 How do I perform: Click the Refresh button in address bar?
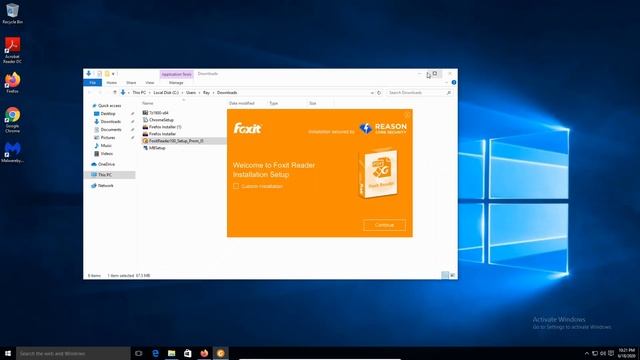coord(379,93)
